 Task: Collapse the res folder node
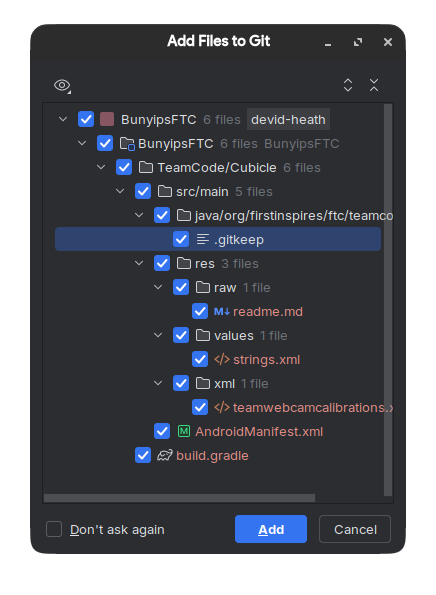tap(139, 263)
